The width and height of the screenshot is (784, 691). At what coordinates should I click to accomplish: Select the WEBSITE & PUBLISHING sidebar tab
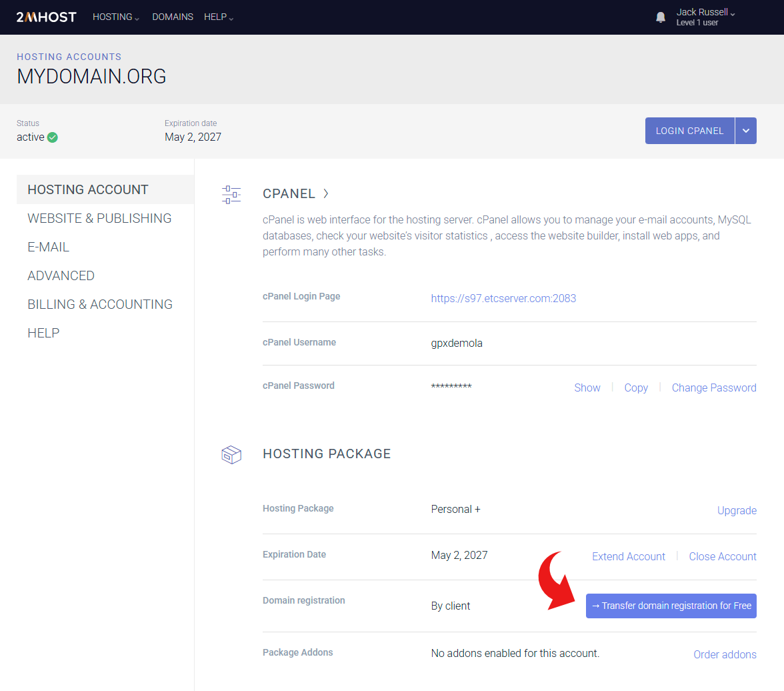[99, 218]
